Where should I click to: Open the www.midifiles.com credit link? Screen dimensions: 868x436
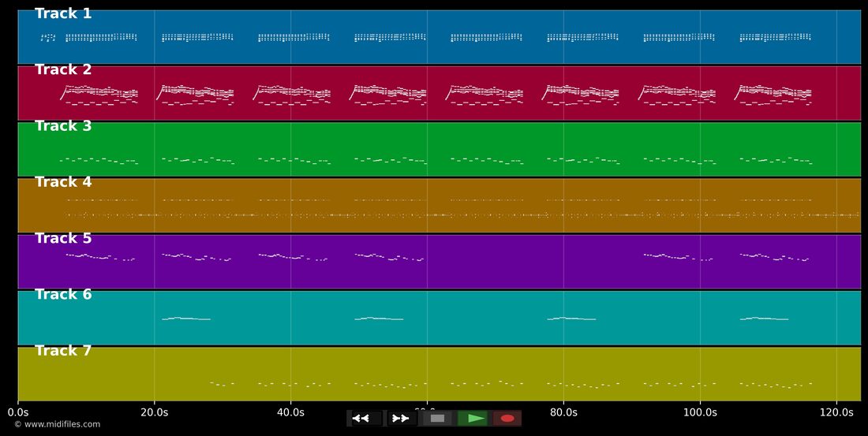57,424
